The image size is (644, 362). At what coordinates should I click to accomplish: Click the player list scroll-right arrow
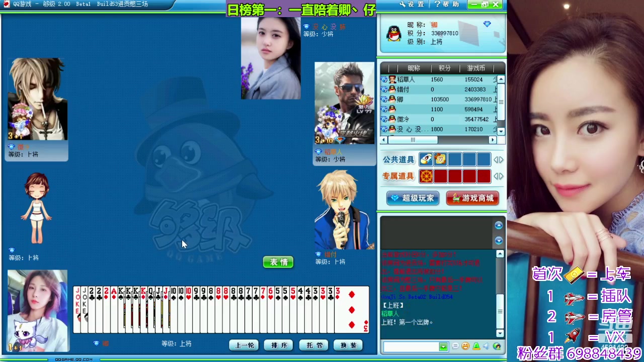[x=493, y=140]
